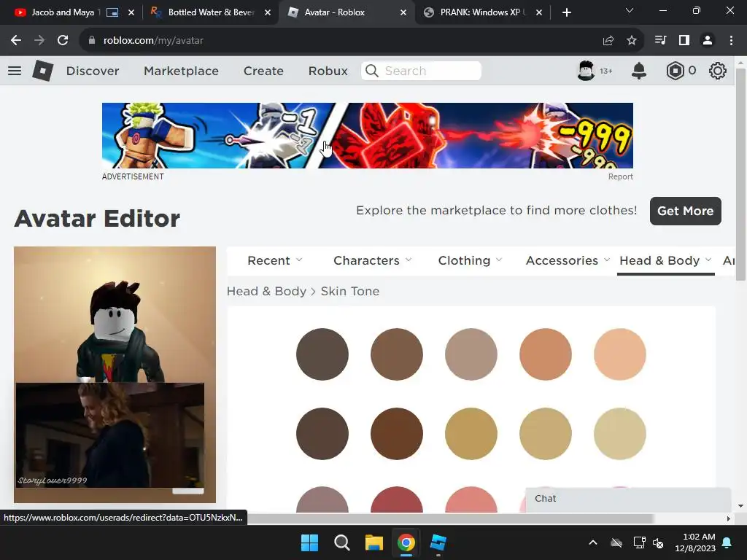Click the Naruto banner advertisement

click(x=368, y=135)
